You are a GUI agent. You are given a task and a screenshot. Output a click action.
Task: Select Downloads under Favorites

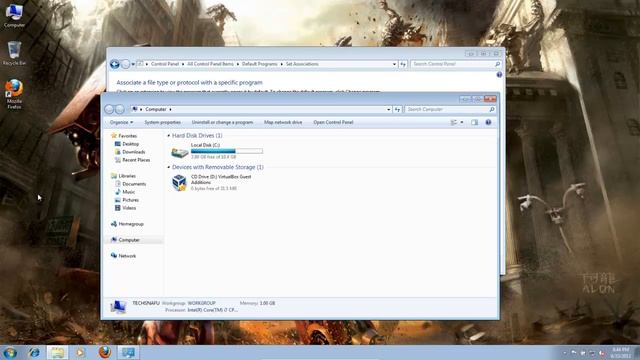click(x=130, y=152)
